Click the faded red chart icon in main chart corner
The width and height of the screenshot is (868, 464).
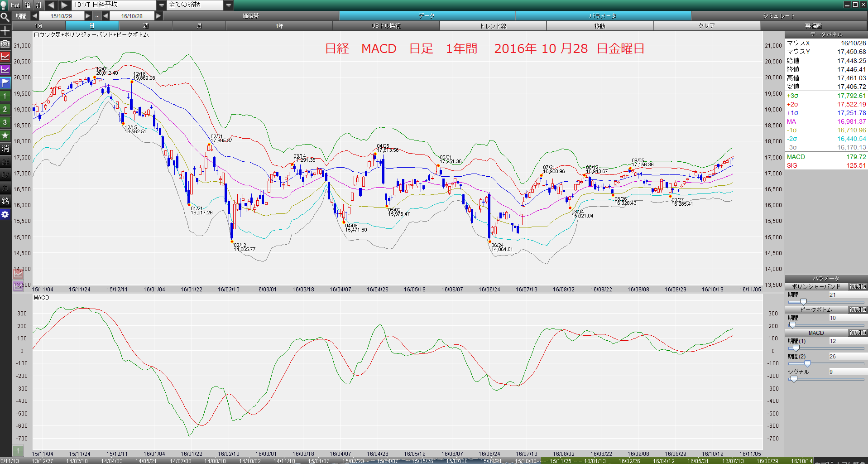tap(18, 274)
